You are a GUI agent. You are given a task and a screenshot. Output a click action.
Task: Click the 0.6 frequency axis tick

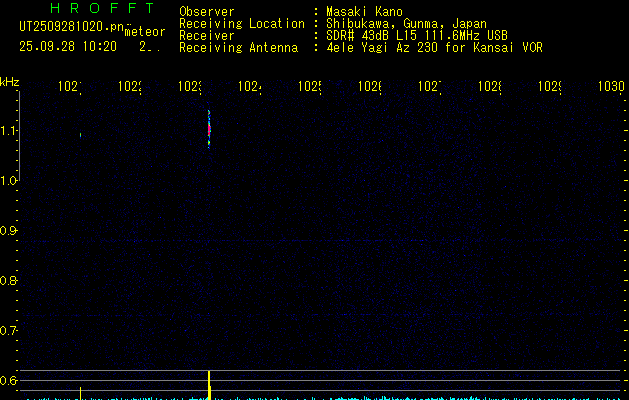click(x=9, y=380)
